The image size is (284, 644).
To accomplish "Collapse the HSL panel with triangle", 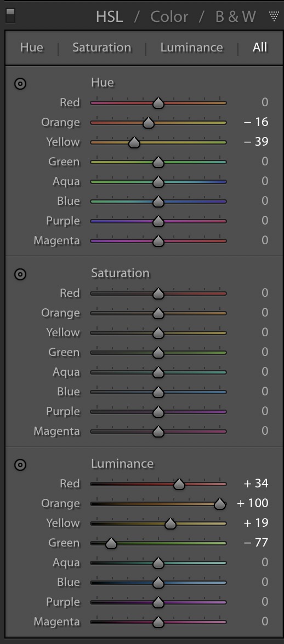I will [x=274, y=16].
